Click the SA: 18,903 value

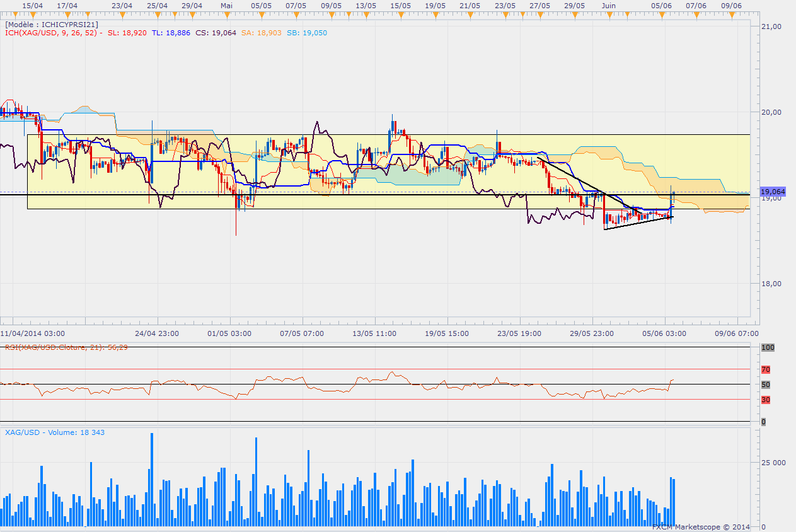[x=261, y=33]
